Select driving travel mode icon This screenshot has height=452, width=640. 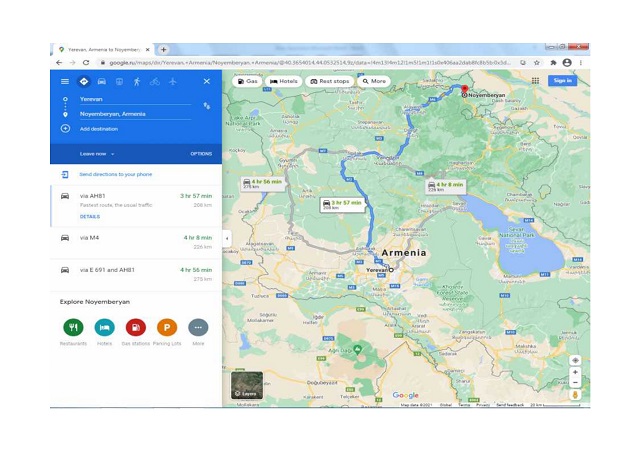pos(102,81)
